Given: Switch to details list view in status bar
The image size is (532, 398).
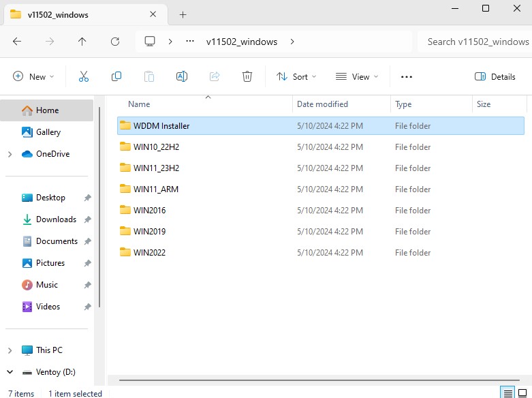Looking at the screenshot, I should pyautogui.click(x=508, y=393).
